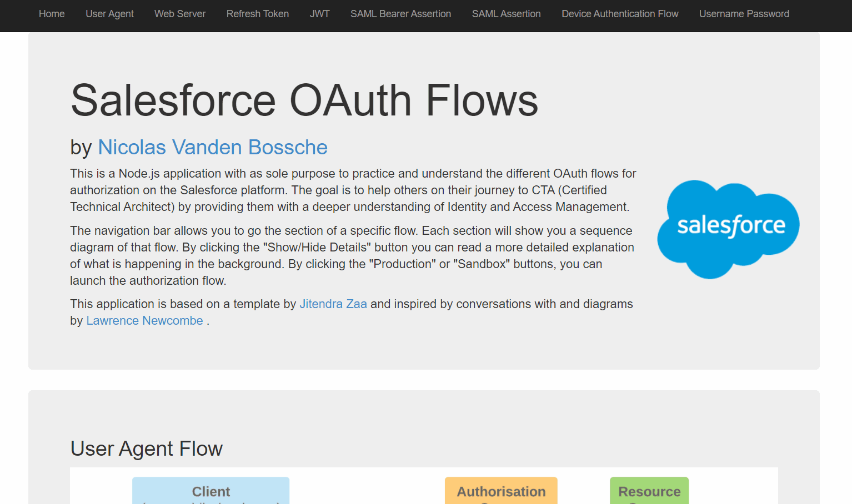Go to User Agent section

click(x=109, y=14)
